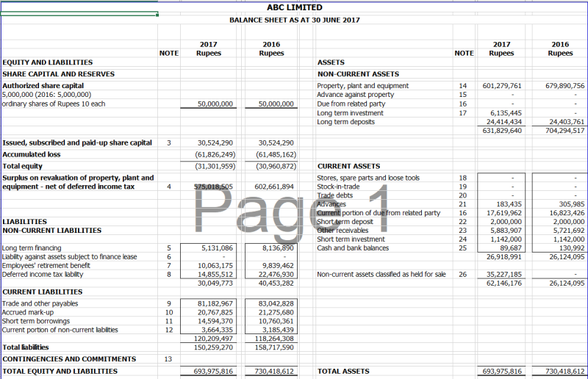Select the Deferred income tax liability label
The height and width of the screenshot is (379, 588).
[43, 275]
